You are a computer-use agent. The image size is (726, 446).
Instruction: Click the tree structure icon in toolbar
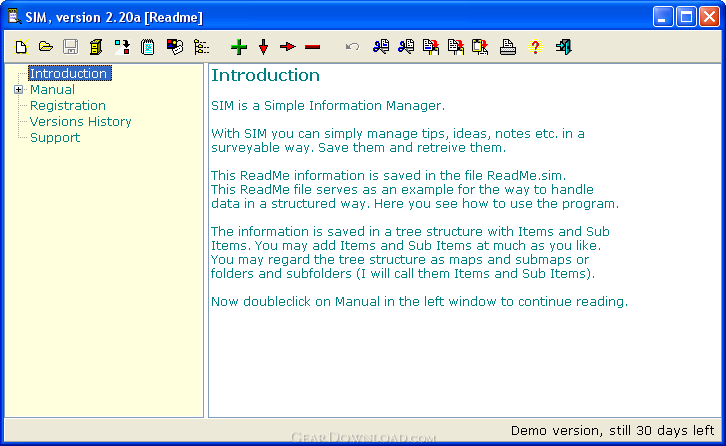tap(201, 47)
